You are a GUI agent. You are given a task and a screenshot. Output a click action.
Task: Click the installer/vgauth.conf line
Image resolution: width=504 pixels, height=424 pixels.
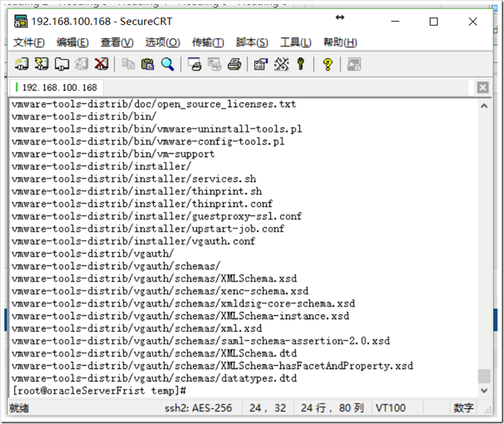point(134,241)
